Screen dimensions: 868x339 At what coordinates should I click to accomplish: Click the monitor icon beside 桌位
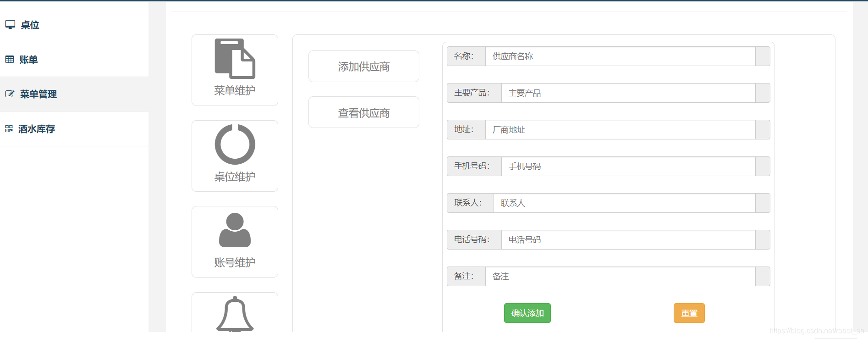tap(10, 25)
